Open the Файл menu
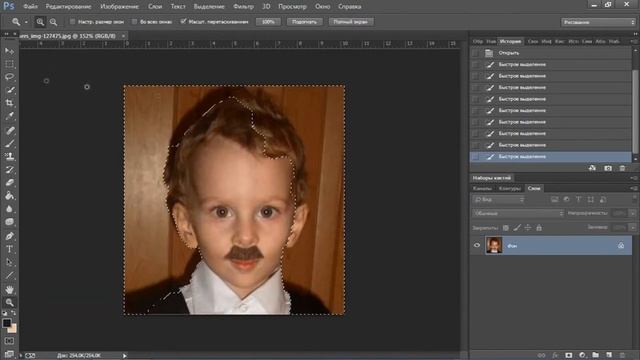The height and width of the screenshot is (360, 640). (30, 7)
